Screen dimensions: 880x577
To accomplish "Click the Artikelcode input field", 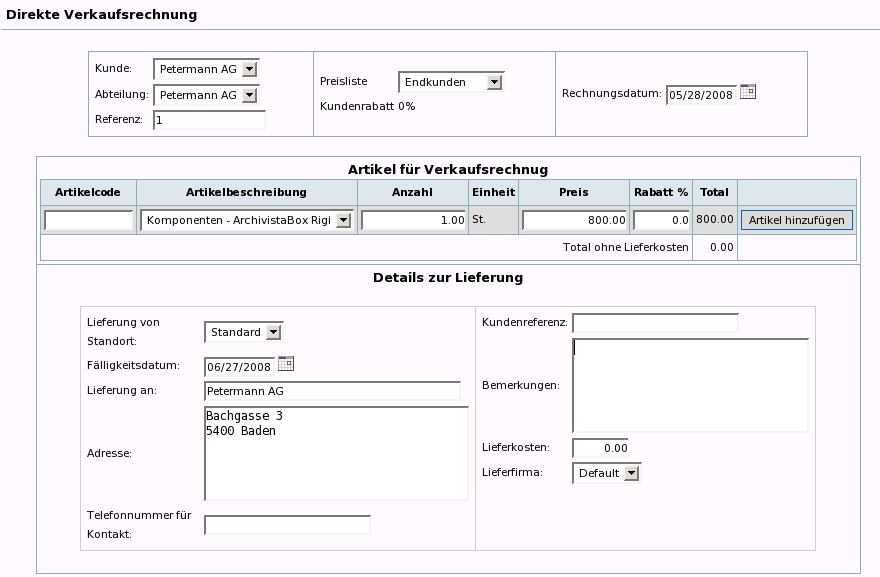I will click(89, 220).
